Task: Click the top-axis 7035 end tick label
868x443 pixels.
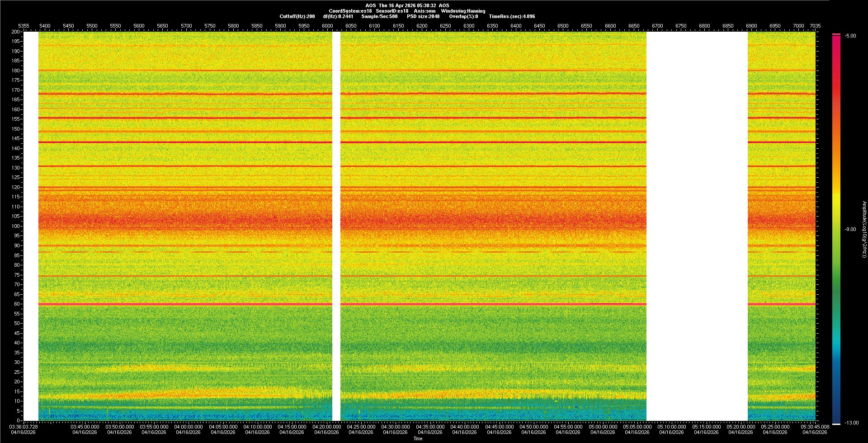Action: [x=815, y=26]
